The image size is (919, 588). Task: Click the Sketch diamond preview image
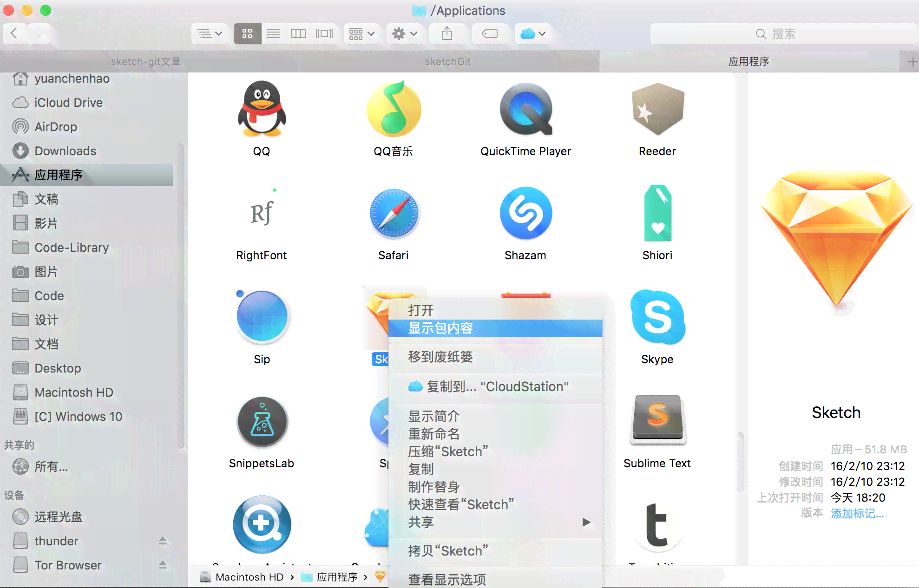click(835, 239)
